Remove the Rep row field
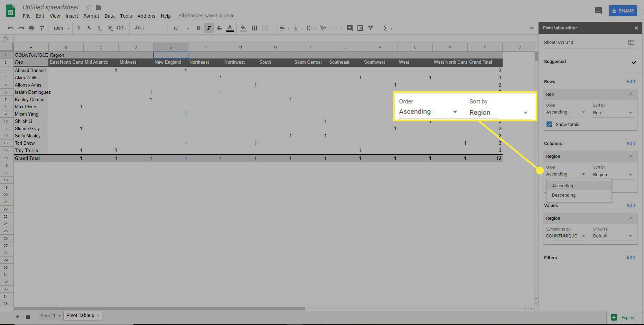The width and height of the screenshot is (644, 325). [x=631, y=94]
